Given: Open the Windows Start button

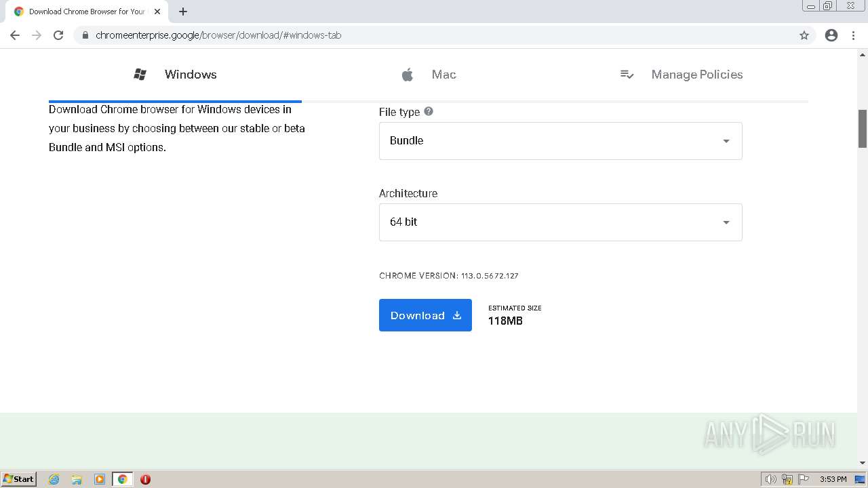Looking at the screenshot, I should (19, 479).
